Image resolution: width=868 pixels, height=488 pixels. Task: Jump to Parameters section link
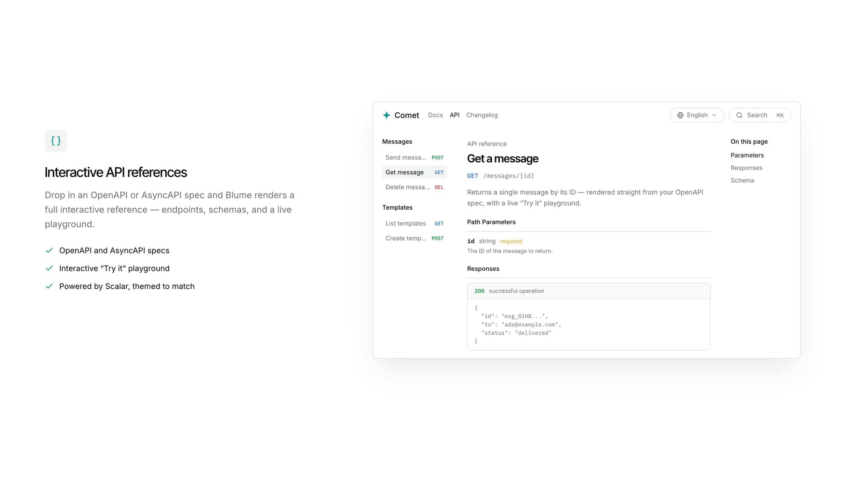click(x=747, y=155)
